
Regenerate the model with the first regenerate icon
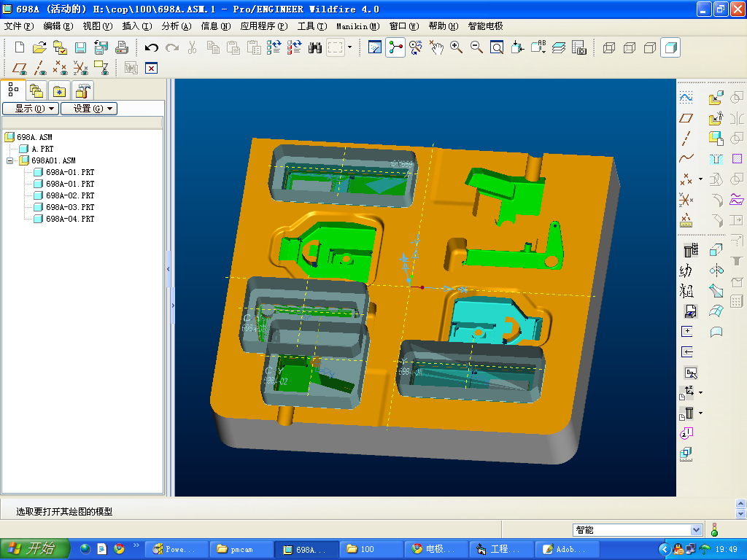tap(274, 47)
